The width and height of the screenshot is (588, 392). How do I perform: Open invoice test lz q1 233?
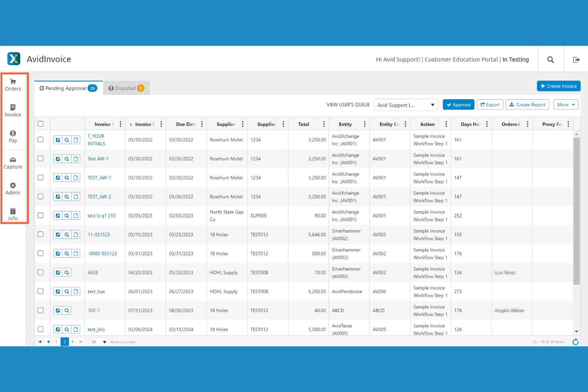click(101, 215)
